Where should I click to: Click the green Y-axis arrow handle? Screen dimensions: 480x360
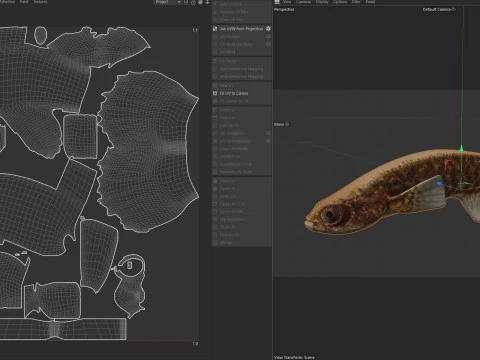tap(461, 148)
